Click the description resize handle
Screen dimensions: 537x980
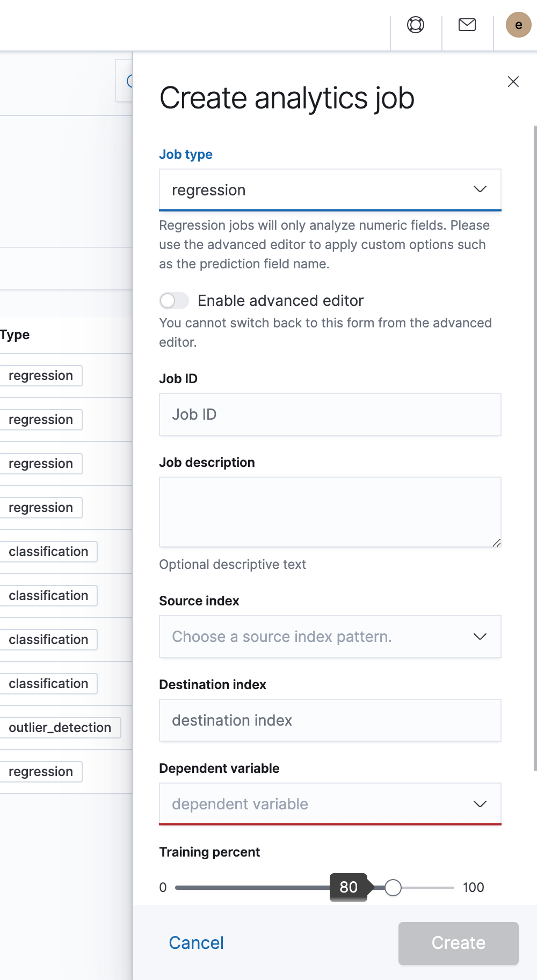497,543
